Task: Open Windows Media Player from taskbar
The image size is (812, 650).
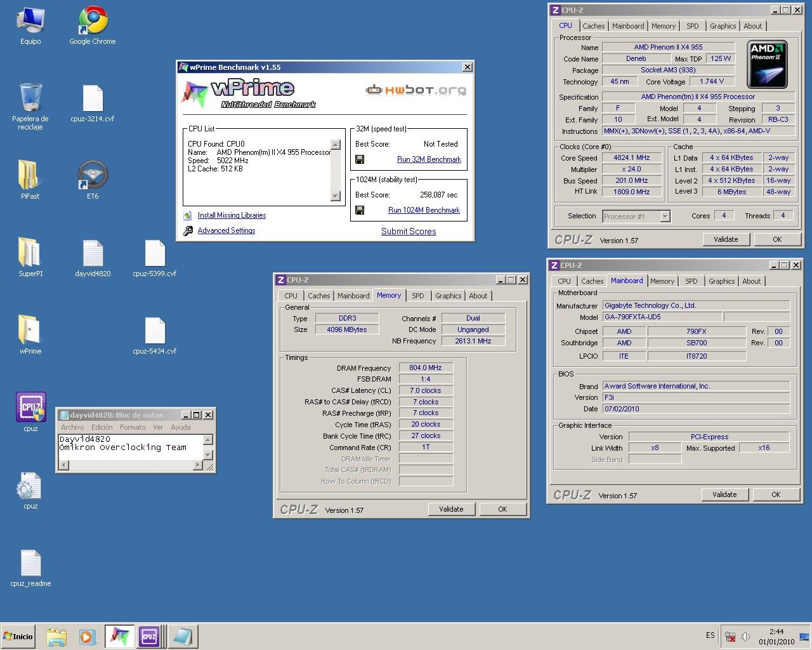Action: pyautogui.click(x=88, y=637)
